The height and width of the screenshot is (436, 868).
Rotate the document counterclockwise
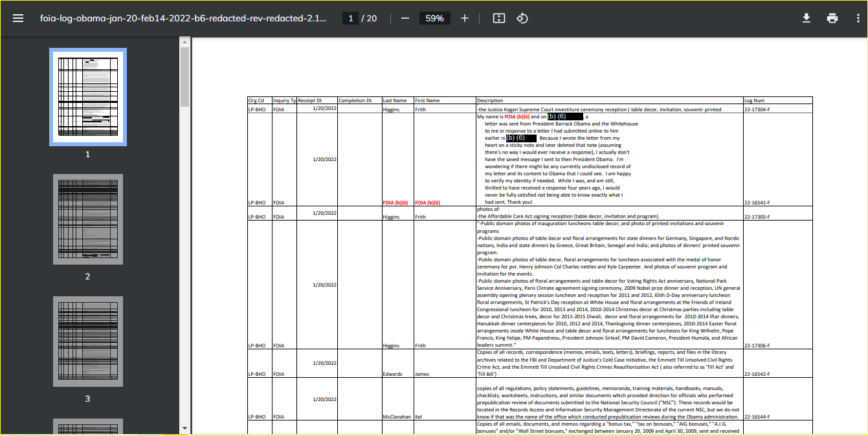pyautogui.click(x=522, y=18)
